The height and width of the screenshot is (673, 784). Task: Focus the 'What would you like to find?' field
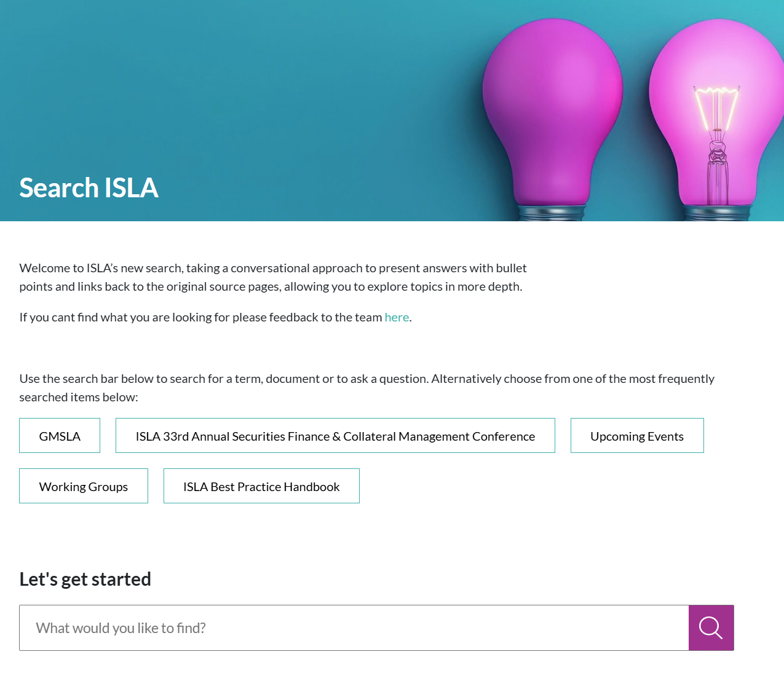354,628
